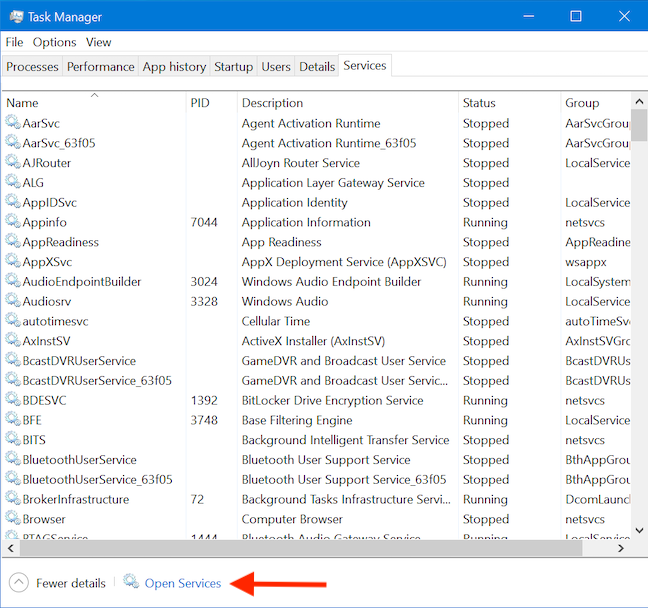The height and width of the screenshot is (608, 648).
Task: Click the BcastDVRUserService gear icon
Action: coord(13,360)
